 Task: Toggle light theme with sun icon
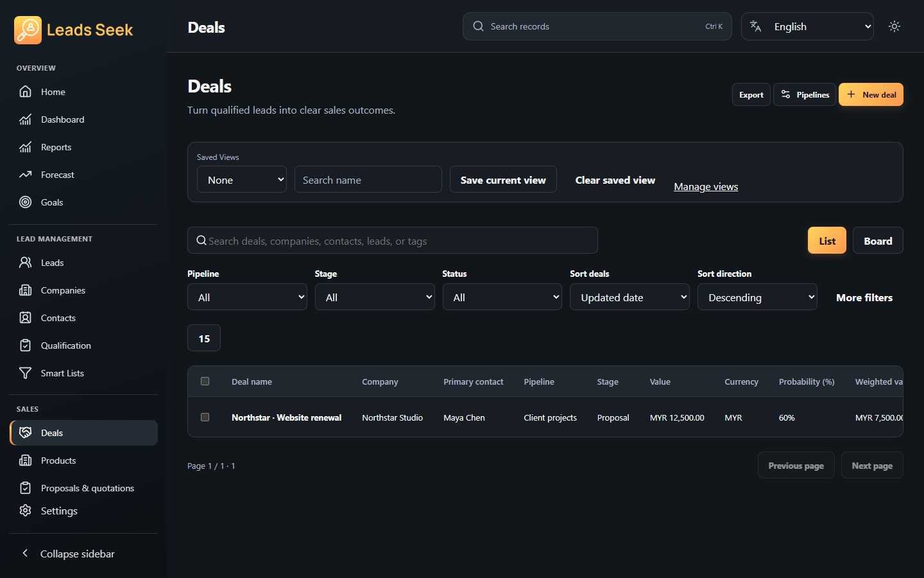(894, 26)
